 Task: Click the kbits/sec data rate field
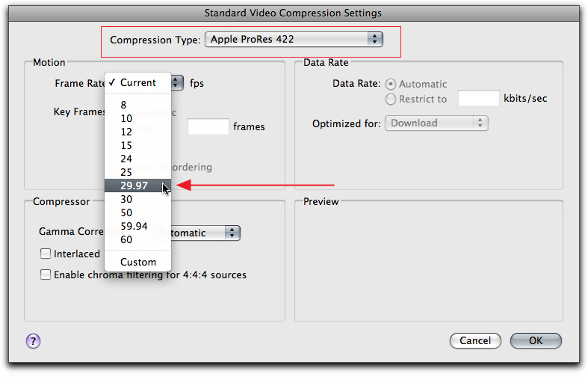[x=478, y=98]
